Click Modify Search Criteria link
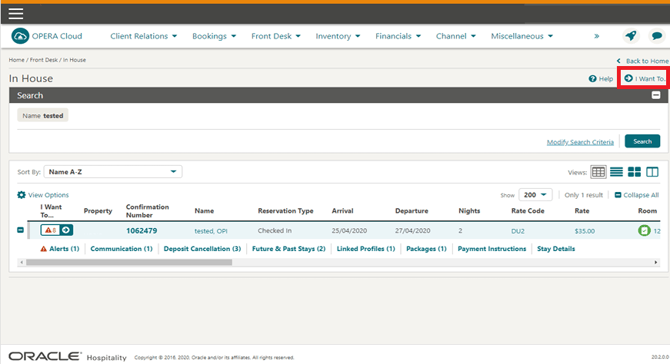The height and width of the screenshot is (364, 670). [580, 142]
